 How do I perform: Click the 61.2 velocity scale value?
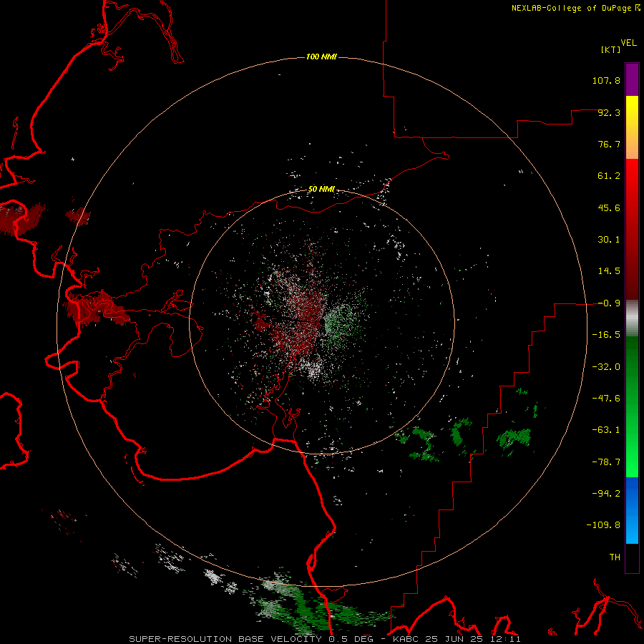click(609, 176)
